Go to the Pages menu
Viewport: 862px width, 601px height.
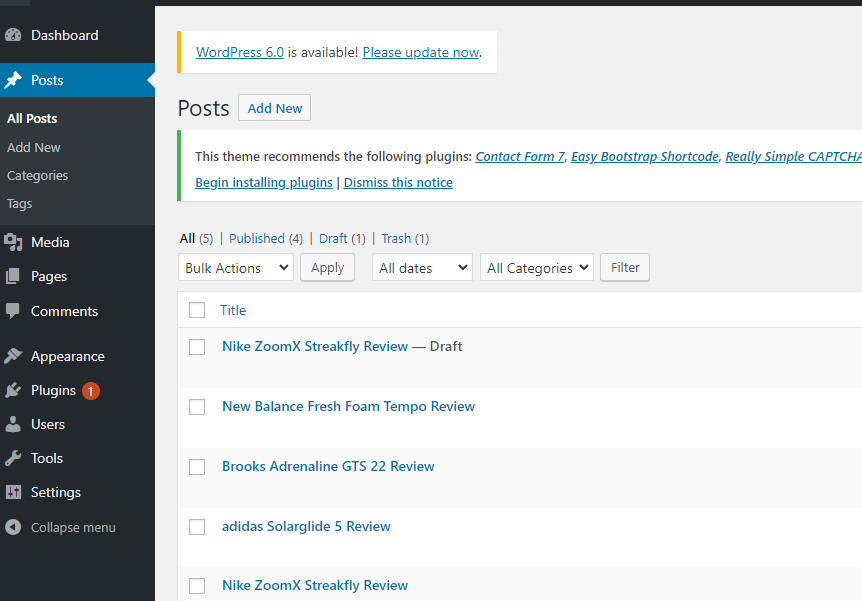[x=49, y=277]
